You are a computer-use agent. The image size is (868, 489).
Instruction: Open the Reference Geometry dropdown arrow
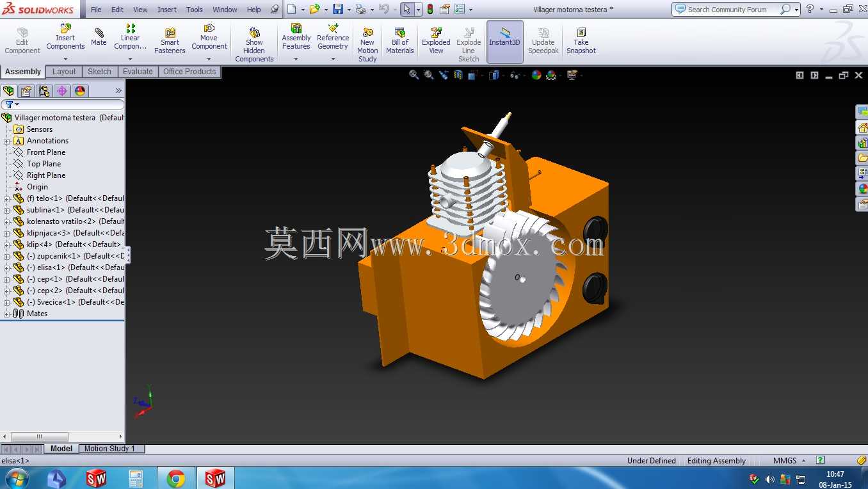point(333,60)
